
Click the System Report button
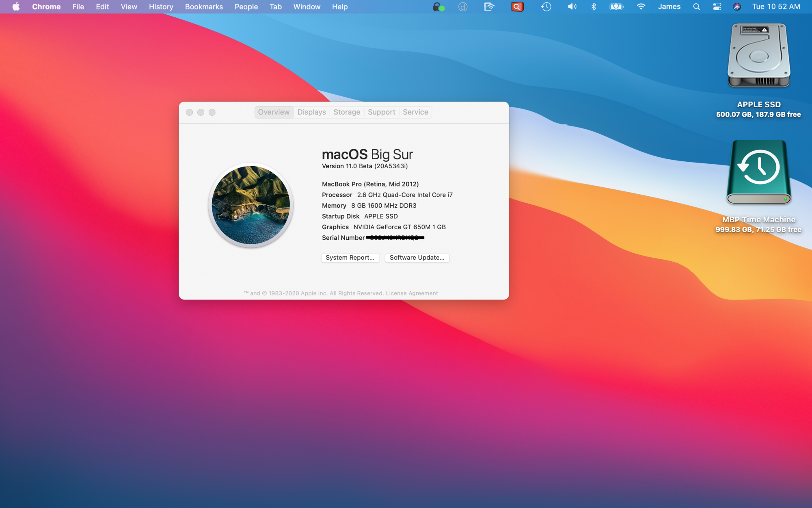click(350, 258)
